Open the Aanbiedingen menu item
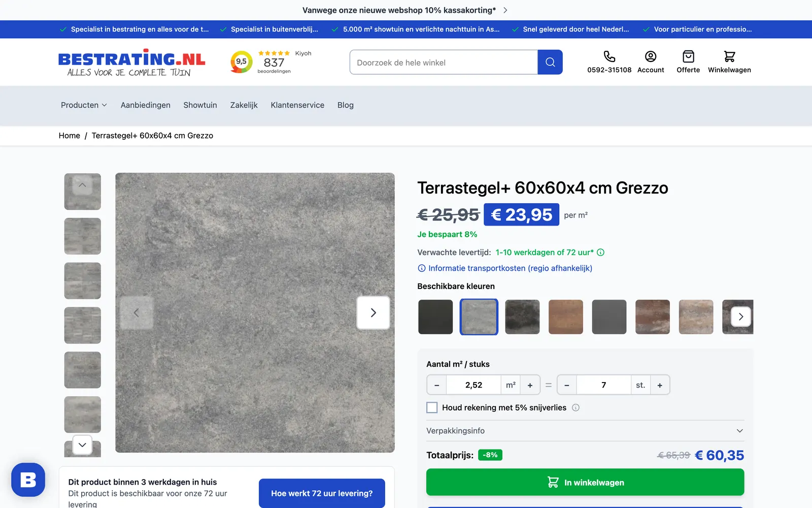Image resolution: width=812 pixels, height=508 pixels. coord(146,105)
